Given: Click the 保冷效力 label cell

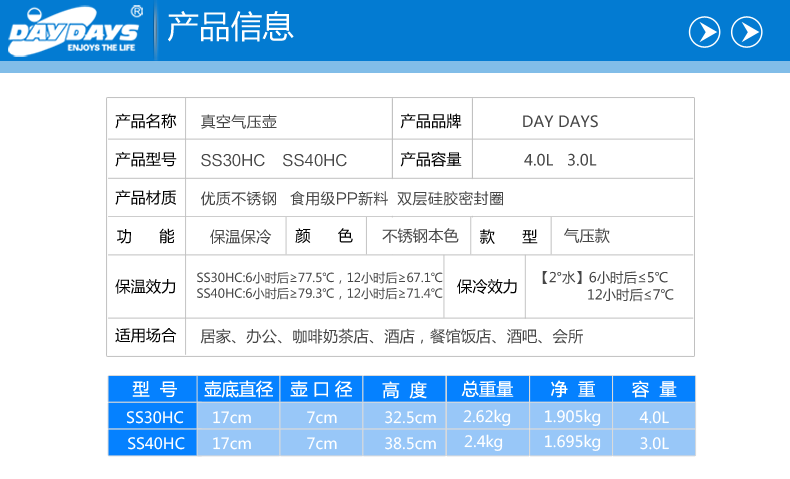Looking at the screenshot, I should tap(487, 287).
